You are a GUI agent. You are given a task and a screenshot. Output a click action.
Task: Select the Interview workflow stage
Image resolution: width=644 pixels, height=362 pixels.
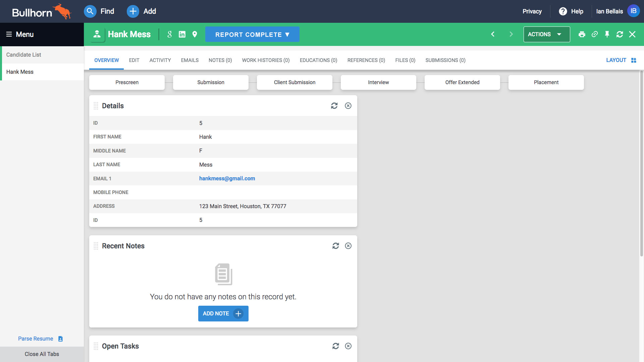pyautogui.click(x=378, y=82)
